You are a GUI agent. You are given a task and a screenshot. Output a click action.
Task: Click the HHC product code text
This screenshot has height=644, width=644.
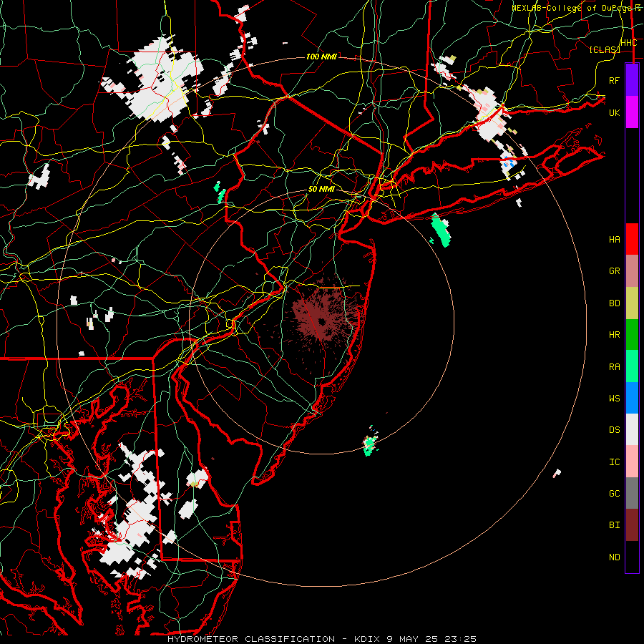point(628,43)
